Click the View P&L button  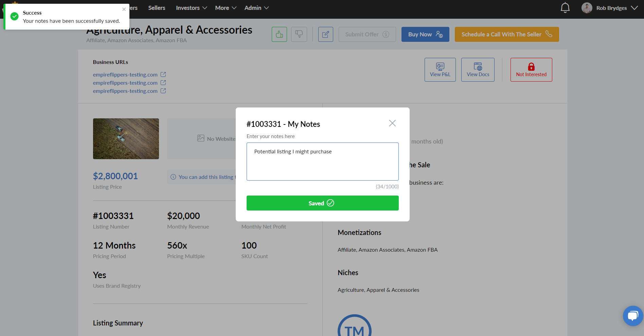440,70
